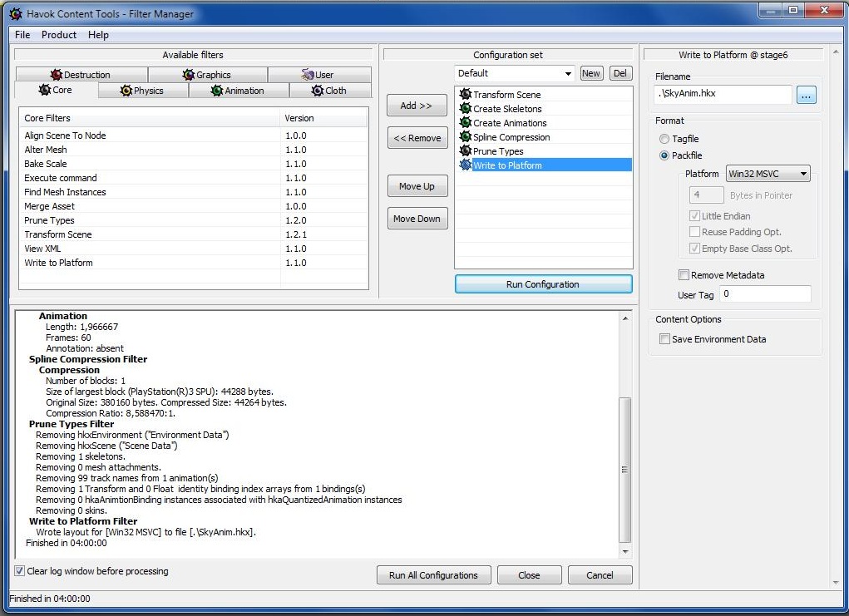The width and height of the screenshot is (849, 616).
Task: Click the Spline Compression filter icon
Action: 465,136
